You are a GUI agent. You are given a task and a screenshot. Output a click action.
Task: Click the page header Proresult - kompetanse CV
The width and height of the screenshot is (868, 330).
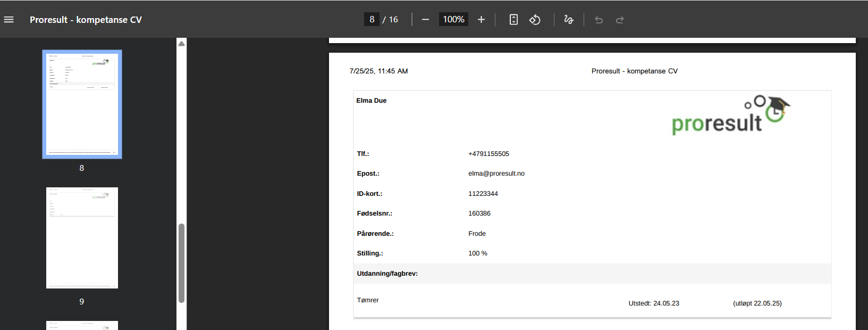(635, 71)
